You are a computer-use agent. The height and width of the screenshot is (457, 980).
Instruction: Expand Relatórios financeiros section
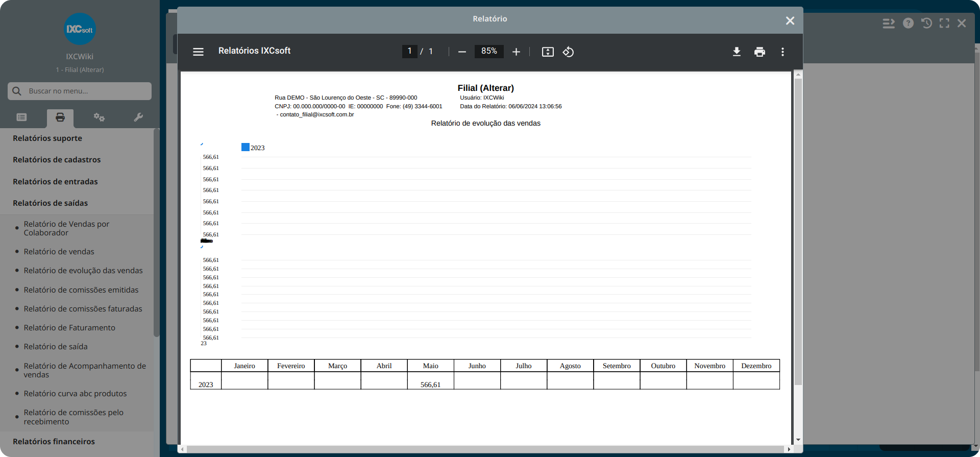54,442
